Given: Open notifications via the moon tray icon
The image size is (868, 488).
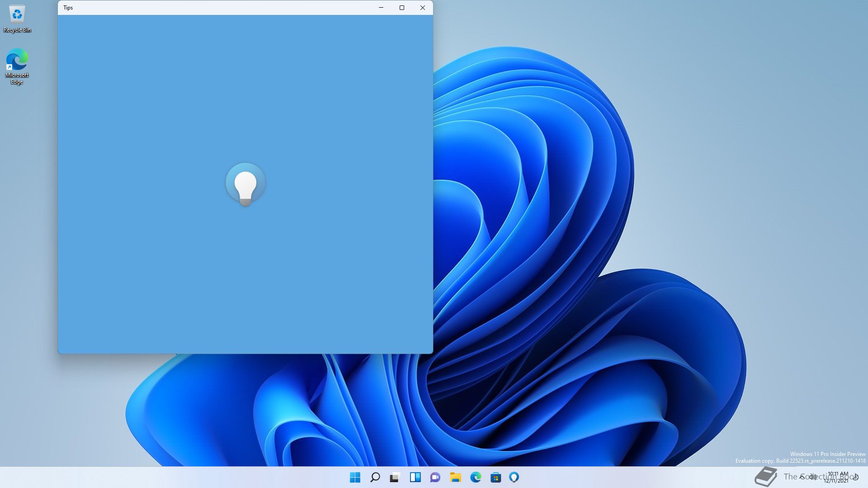Looking at the screenshot, I should coord(856,477).
